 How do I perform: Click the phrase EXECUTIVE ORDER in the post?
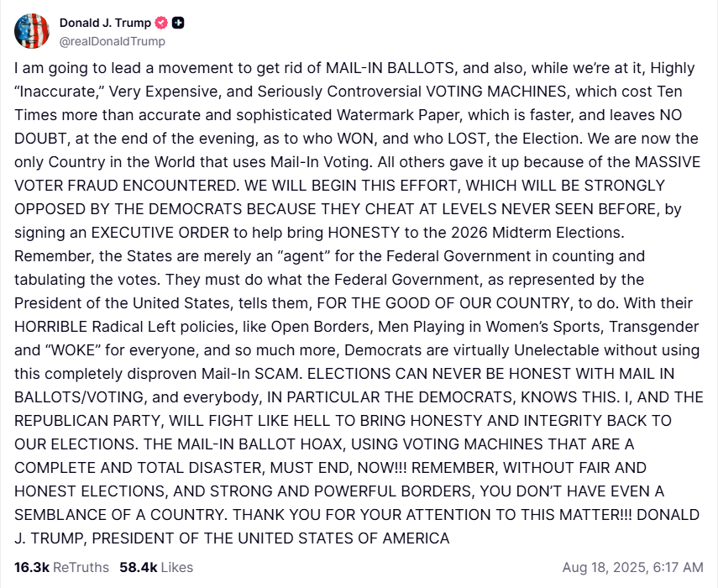point(160,233)
